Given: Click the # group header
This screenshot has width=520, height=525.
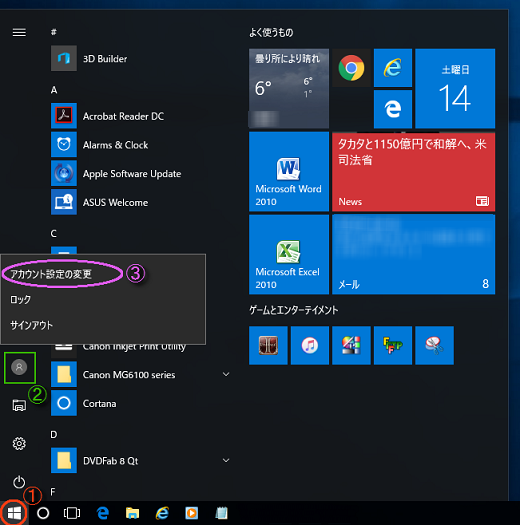Looking at the screenshot, I should coord(54,32).
